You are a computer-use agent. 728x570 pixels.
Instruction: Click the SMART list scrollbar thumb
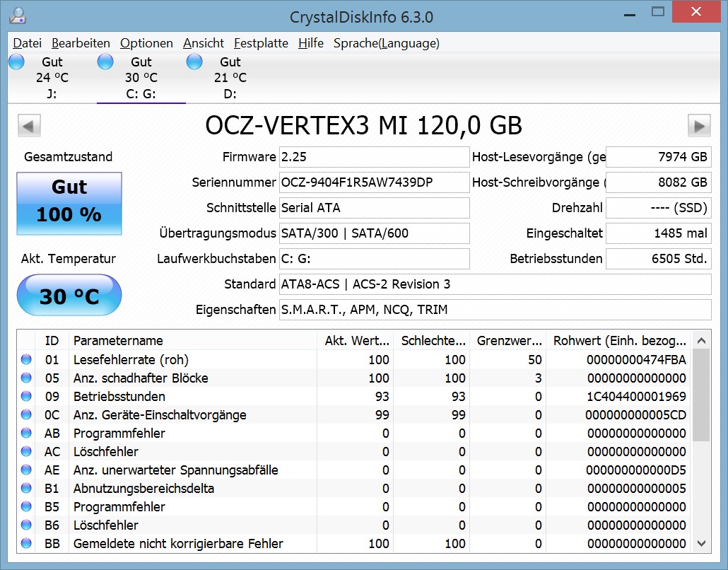(x=701, y=395)
